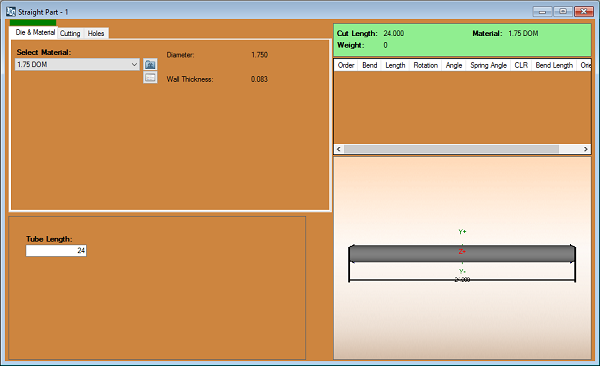Click the Order column header
This screenshot has height=366, width=600.
click(346, 65)
